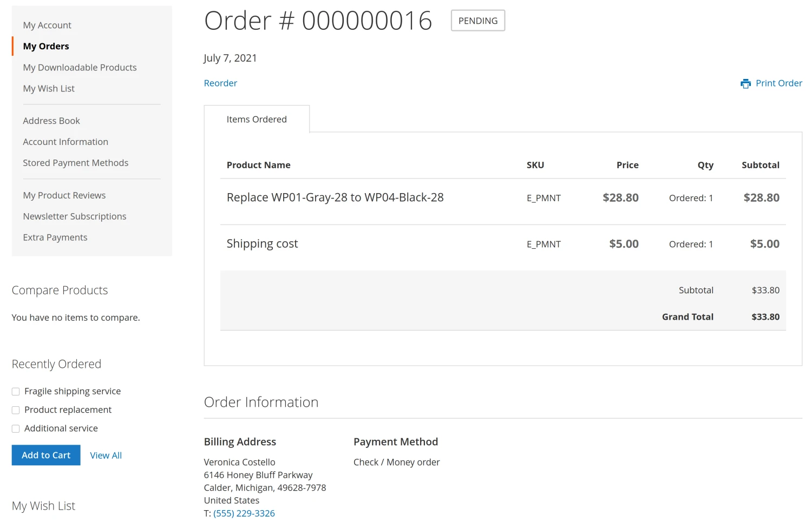The width and height of the screenshot is (812, 528).
Task: Open Stored Payment Methods
Action: (x=76, y=163)
